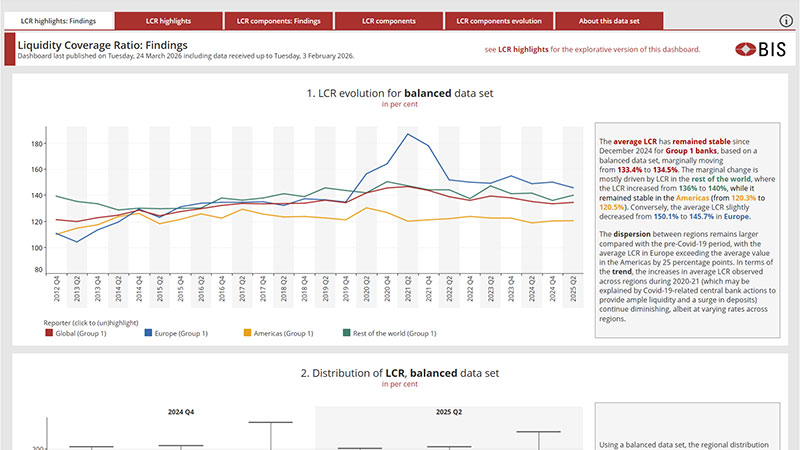Click the 'Americas' word in the findings text

[x=692, y=198]
